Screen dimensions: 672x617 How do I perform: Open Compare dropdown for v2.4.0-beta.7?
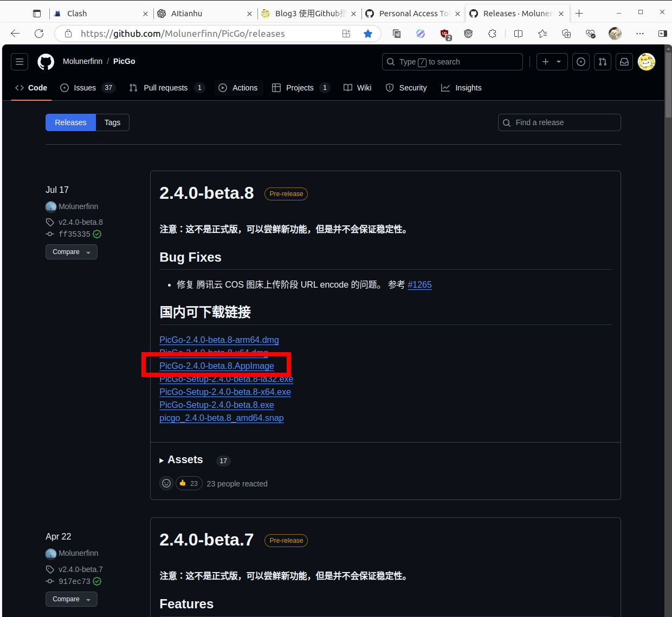(x=72, y=599)
